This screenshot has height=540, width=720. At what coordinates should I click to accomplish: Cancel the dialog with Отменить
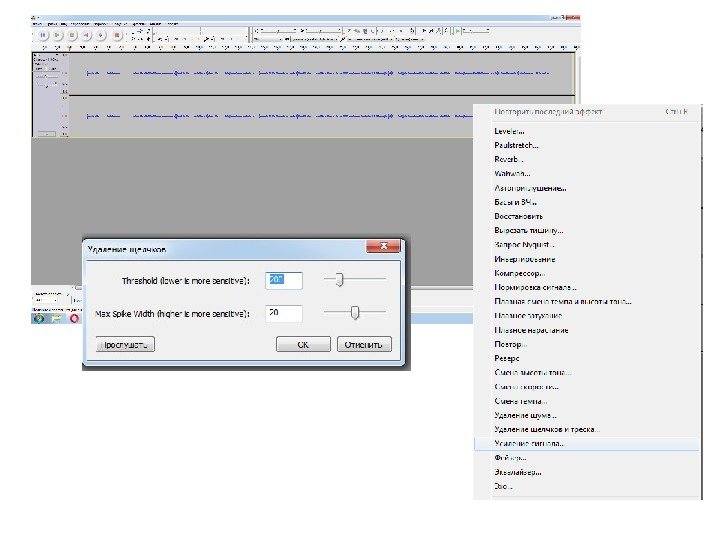pyautogui.click(x=364, y=344)
